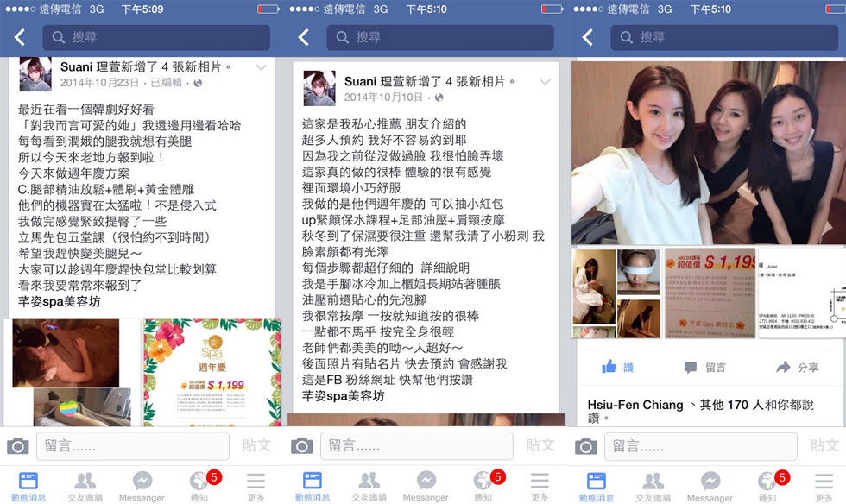Expand the post options chevron on the October 10 post
Screen dimensions: 846x504
pyautogui.click(x=545, y=82)
